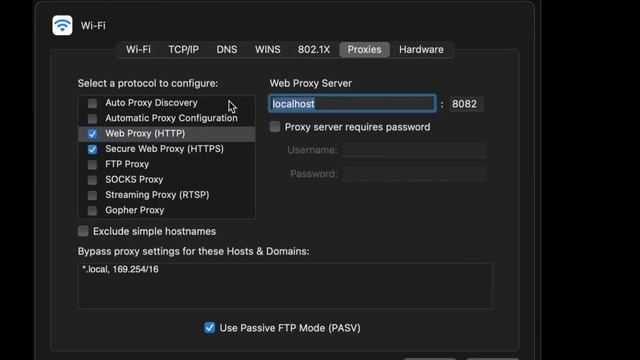
Task: Select the DNS tab
Action: [227, 49]
